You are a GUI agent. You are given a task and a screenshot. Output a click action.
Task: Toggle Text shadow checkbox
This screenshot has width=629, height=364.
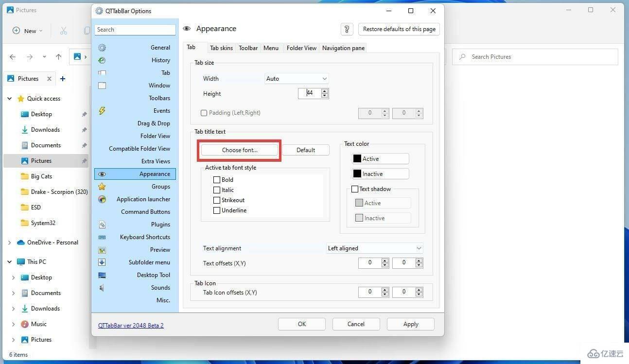coord(355,189)
